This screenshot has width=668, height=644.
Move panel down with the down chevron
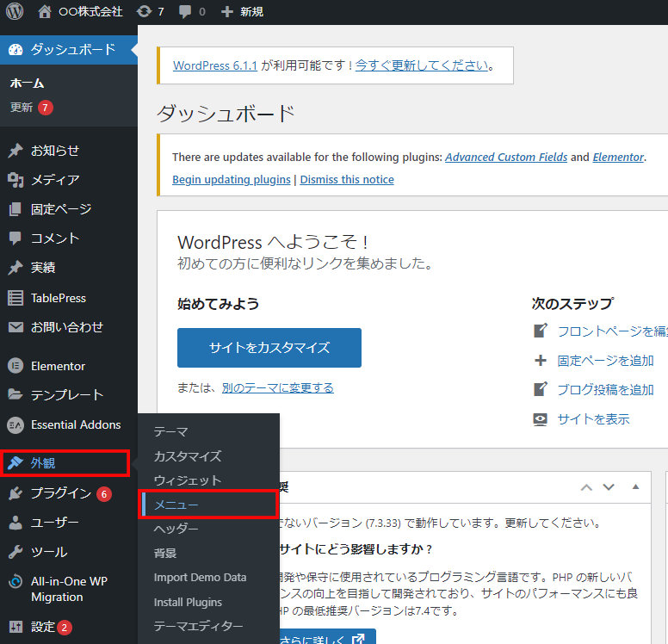pos(609,487)
